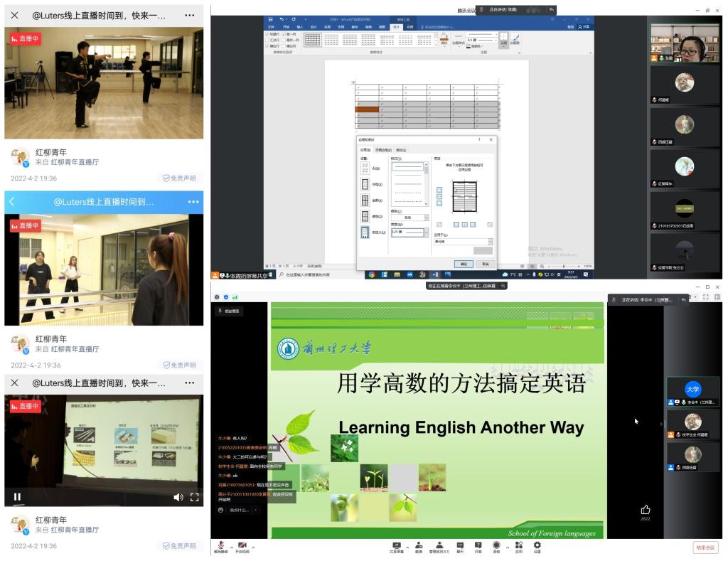Switch to the Page Border tab
728x561 pixels.
(x=383, y=150)
